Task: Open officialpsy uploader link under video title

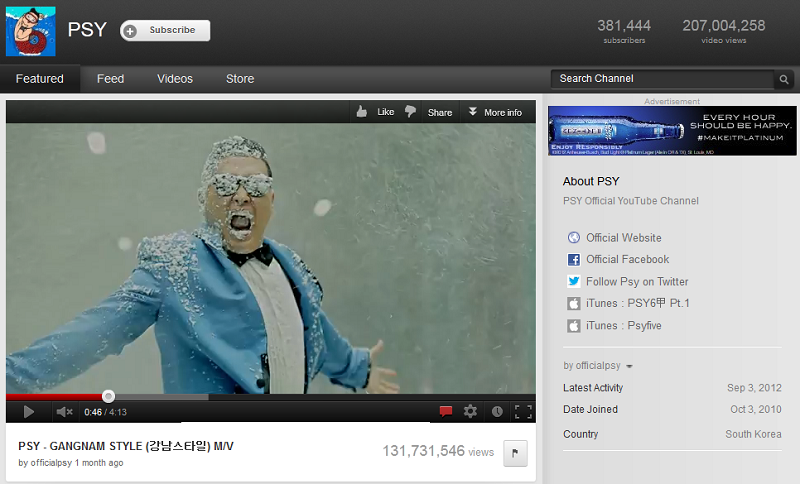Action: tap(51, 463)
